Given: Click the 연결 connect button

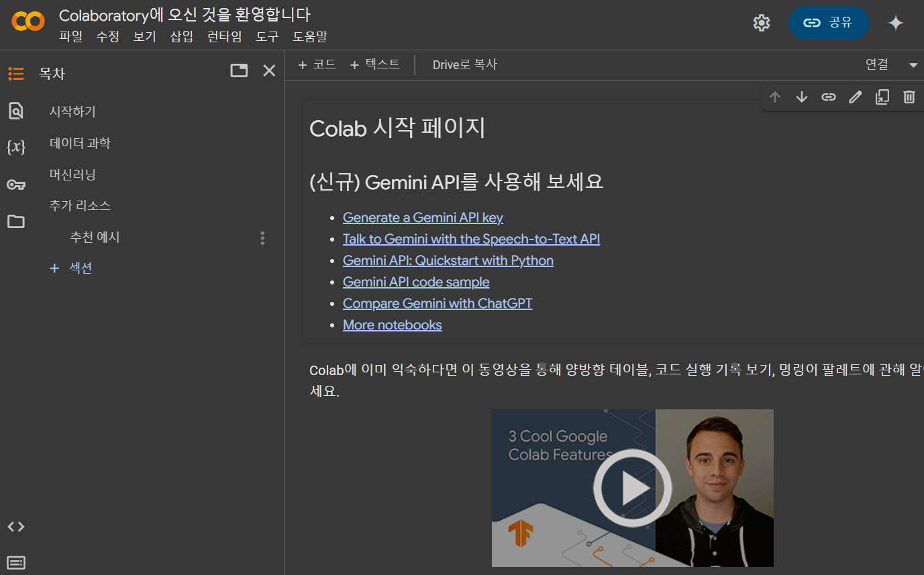Looking at the screenshot, I should pyautogui.click(x=877, y=64).
